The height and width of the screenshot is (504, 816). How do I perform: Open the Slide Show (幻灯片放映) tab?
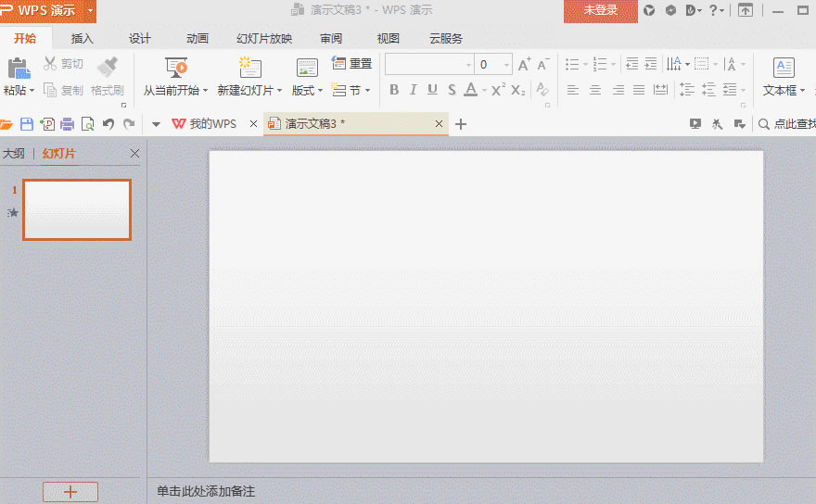pos(264,39)
